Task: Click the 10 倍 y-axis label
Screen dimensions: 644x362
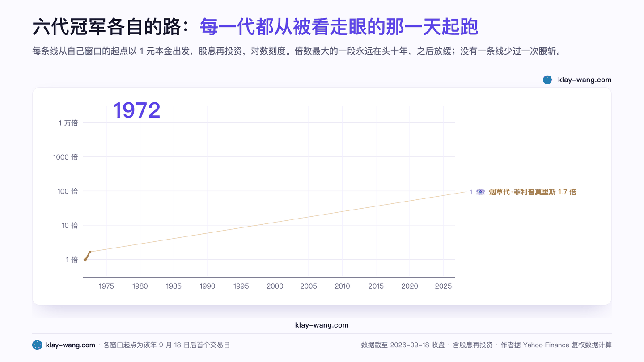Action: 70,225
